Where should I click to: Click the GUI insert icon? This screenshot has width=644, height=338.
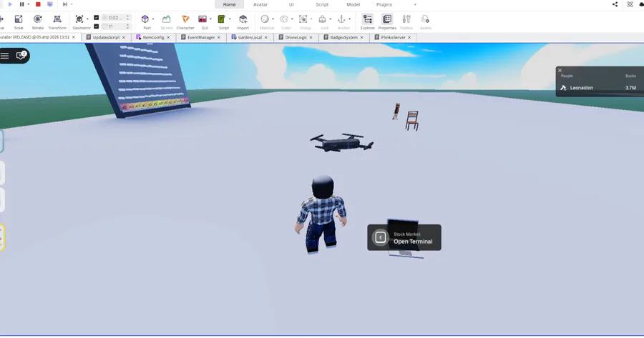203,19
